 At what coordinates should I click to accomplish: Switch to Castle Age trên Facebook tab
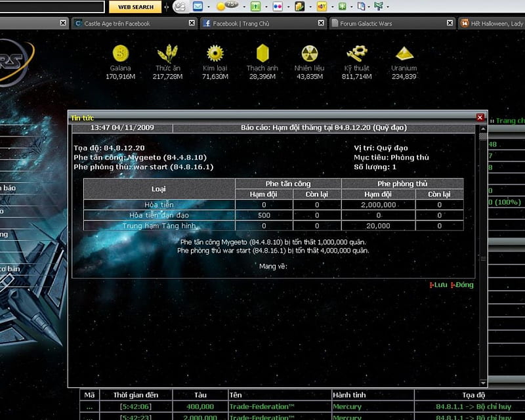coord(134,24)
